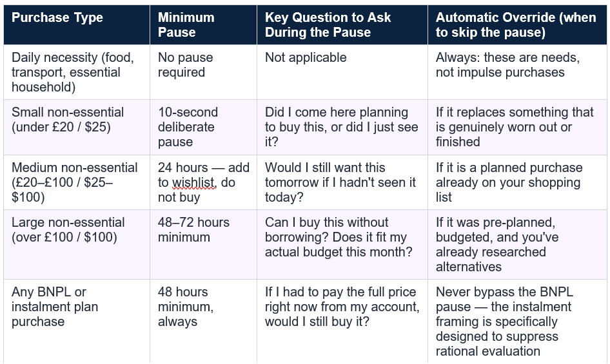Click the 'Key Question to Ask During the Pause' header
The width and height of the screenshot is (610, 364).
[x=342, y=25]
